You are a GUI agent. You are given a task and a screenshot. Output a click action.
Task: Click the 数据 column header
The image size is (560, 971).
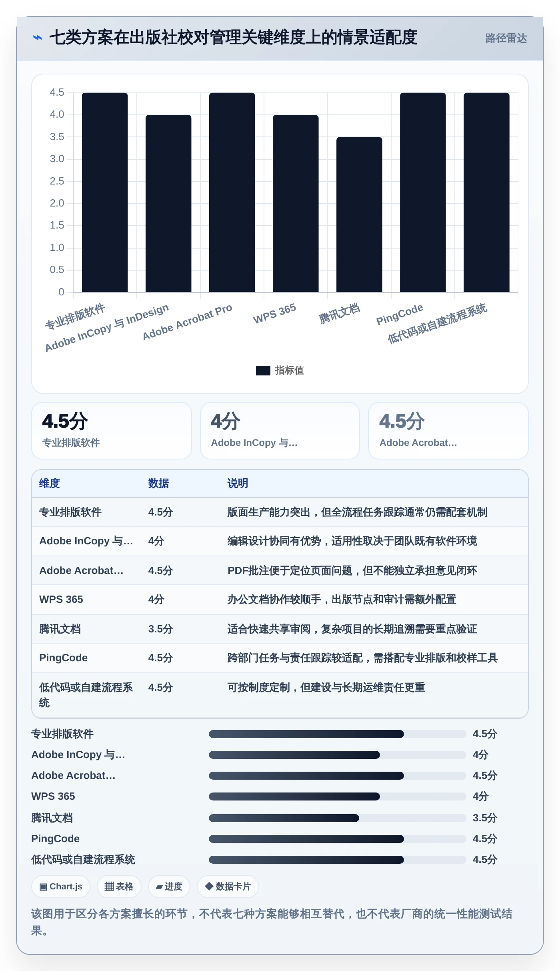tap(158, 483)
